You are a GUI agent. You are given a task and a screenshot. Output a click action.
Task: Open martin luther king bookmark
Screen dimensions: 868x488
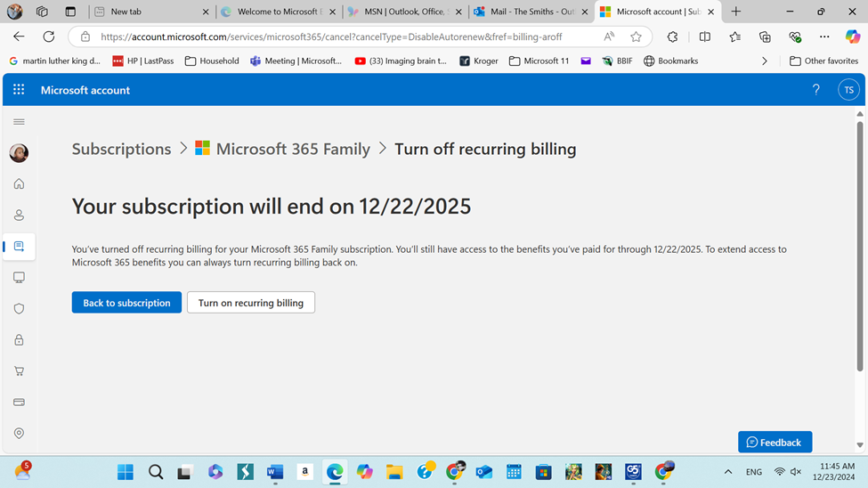point(54,61)
